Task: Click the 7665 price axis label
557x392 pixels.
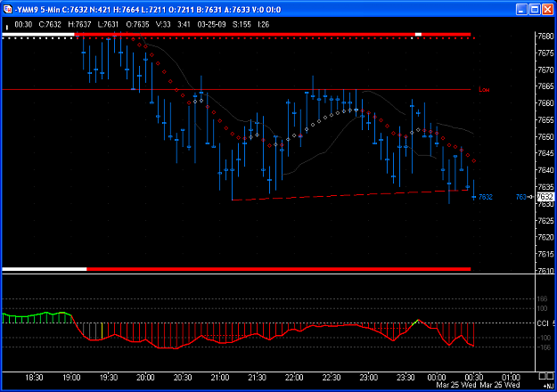Action: tap(545, 86)
